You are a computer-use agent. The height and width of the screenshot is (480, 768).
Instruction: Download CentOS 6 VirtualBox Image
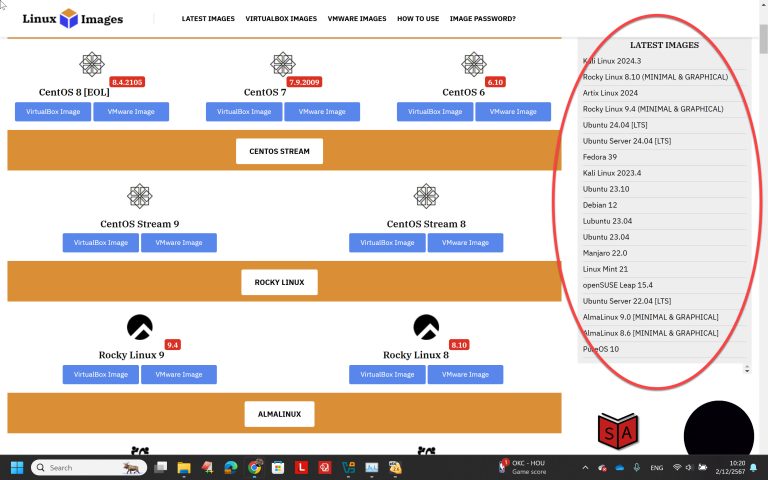pos(435,112)
